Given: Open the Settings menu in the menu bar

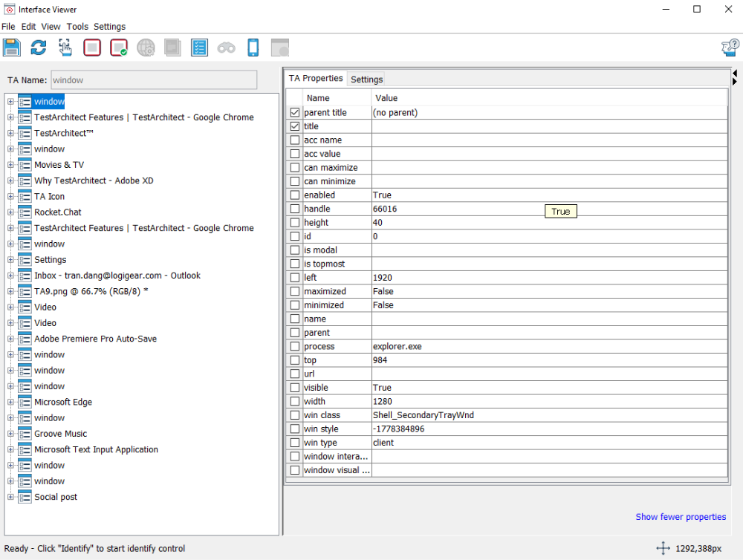Looking at the screenshot, I should 109,27.
